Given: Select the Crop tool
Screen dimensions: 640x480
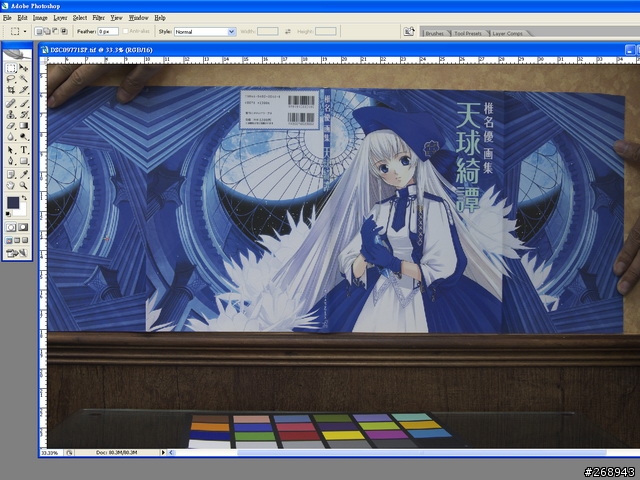Looking at the screenshot, I should click(x=11, y=89).
